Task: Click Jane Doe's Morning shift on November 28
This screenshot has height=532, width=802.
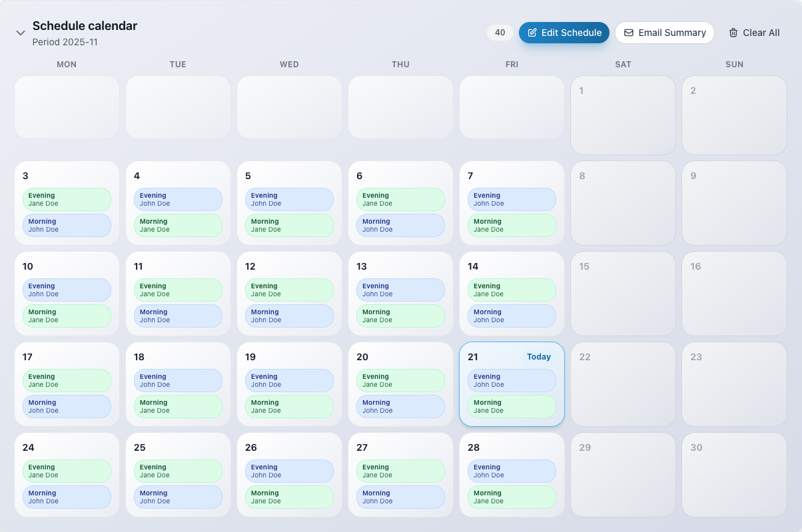Action: (x=512, y=497)
